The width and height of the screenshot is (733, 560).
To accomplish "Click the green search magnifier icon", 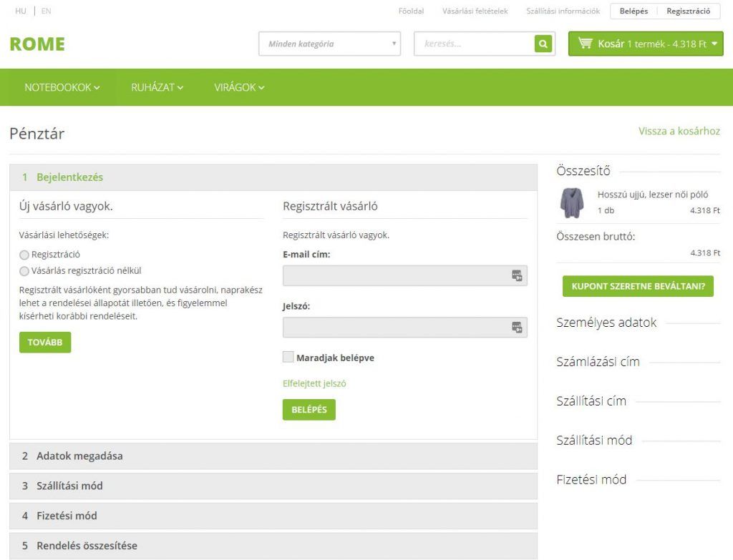I will pyautogui.click(x=543, y=44).
